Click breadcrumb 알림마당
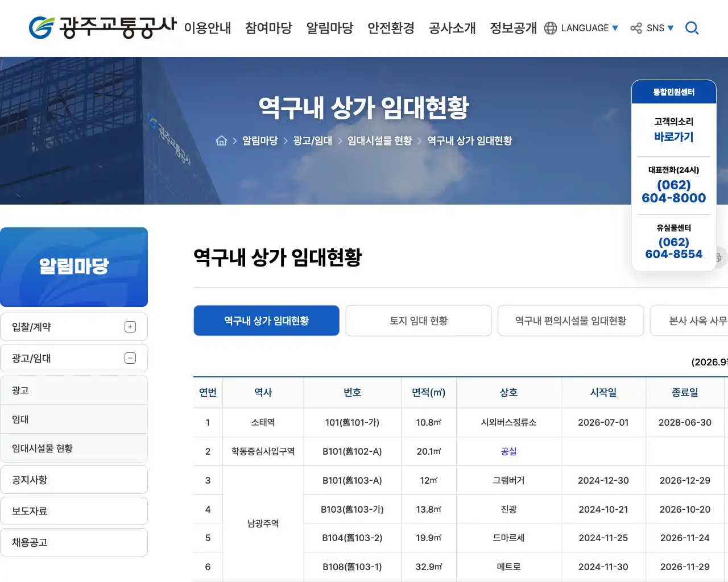 click(260, 140)
